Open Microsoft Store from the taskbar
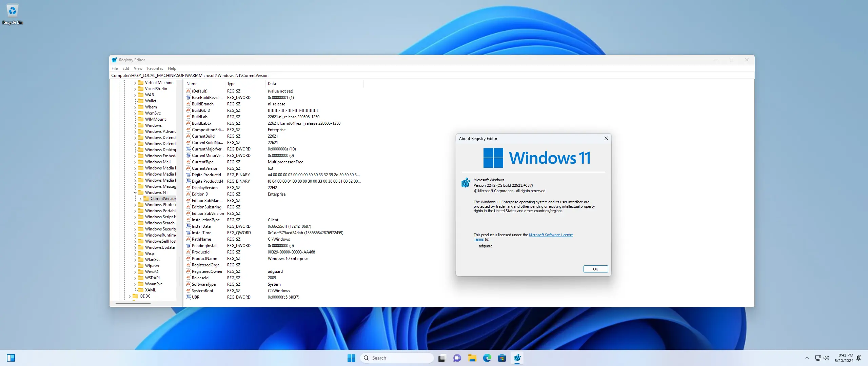868x366 pixels. (502, 358)
